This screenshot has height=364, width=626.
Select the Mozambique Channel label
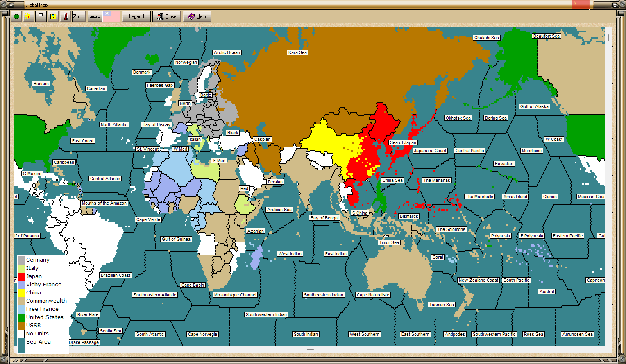(235, 295)
